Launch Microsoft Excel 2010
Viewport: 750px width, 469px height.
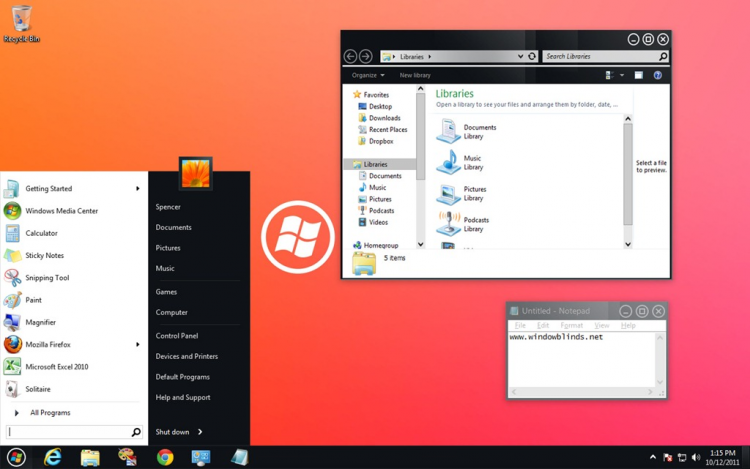(56, 367)
